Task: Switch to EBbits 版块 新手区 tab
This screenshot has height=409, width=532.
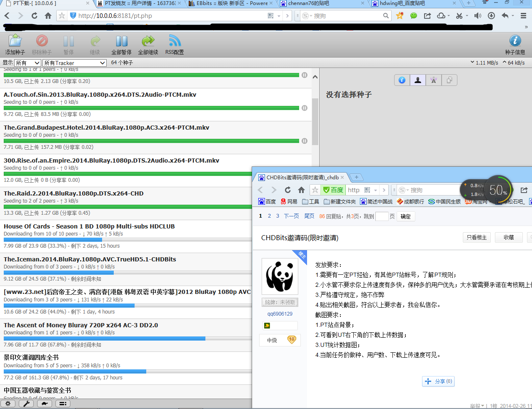Action: (x=231, y=3)
